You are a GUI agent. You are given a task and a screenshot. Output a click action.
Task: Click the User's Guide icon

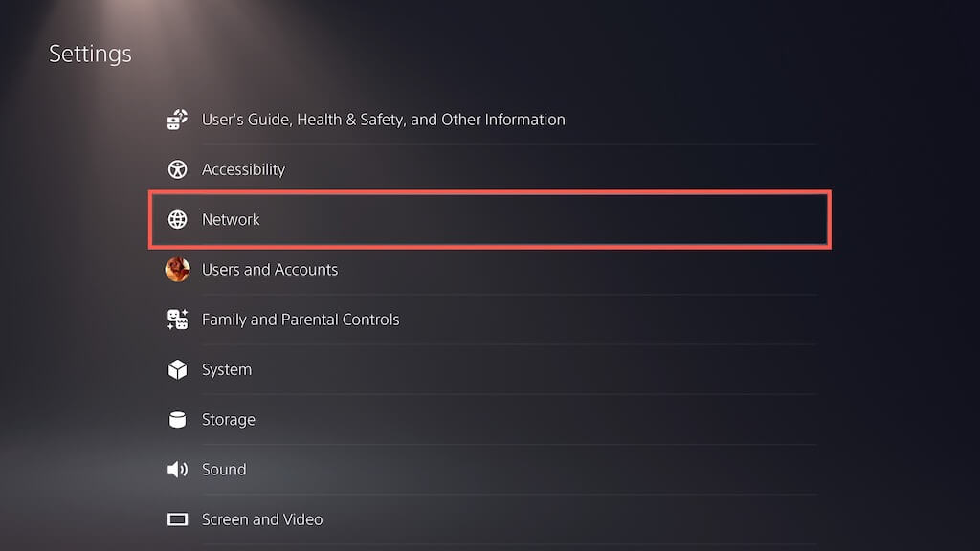(177, 120)
